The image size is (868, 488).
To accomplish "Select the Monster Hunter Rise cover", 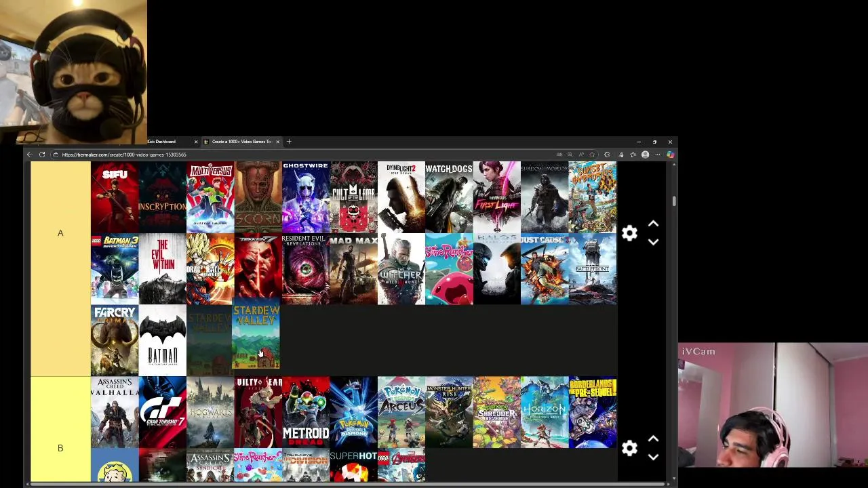I will (449, 413).
